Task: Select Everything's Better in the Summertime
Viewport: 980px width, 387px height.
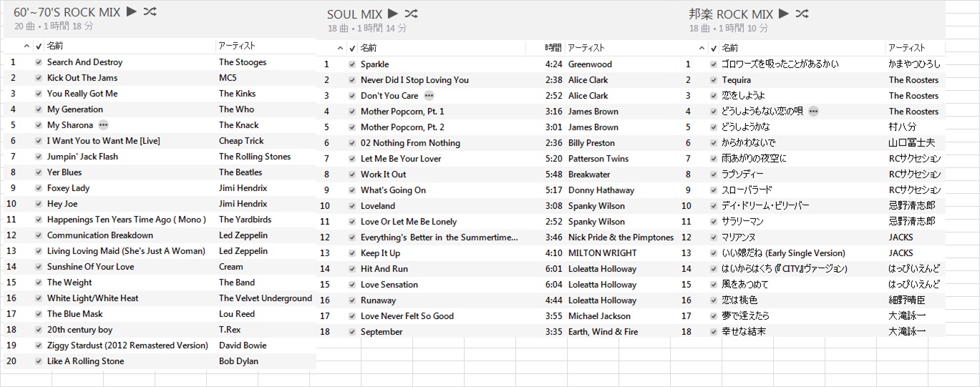Action: 440,237
